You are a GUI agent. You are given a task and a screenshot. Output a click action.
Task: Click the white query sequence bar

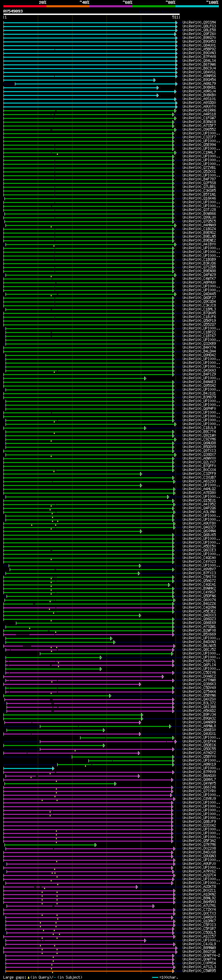pos(91,14)
